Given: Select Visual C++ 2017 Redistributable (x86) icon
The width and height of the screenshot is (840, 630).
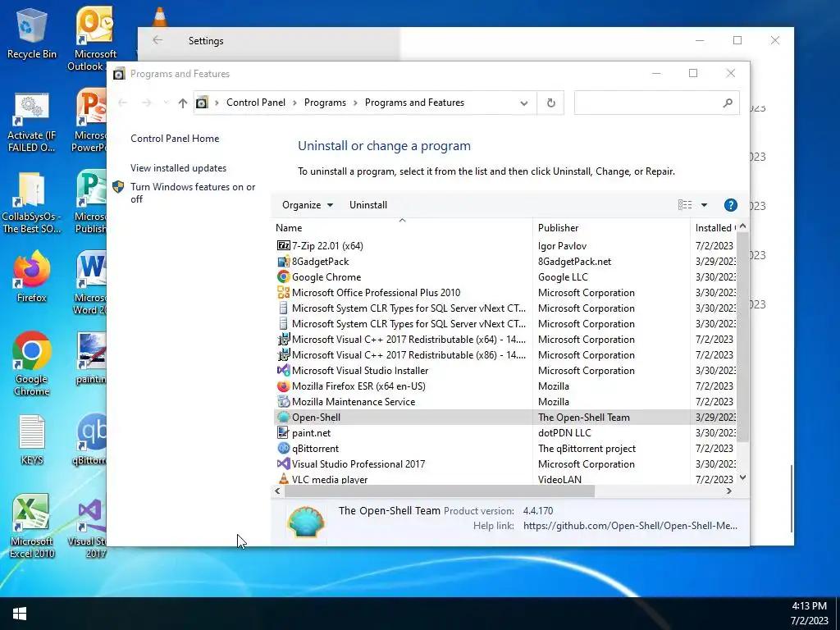Looking at the screenshot, I should coord(283,354).
